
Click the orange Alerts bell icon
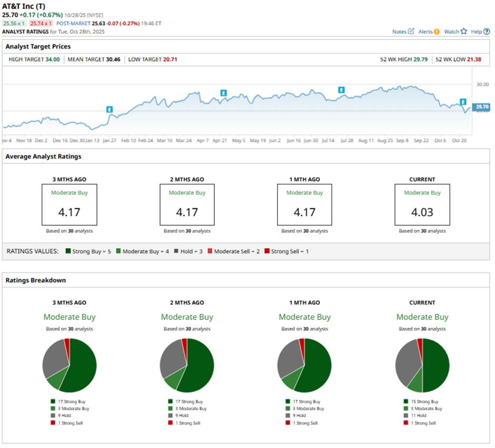[437, 32]
